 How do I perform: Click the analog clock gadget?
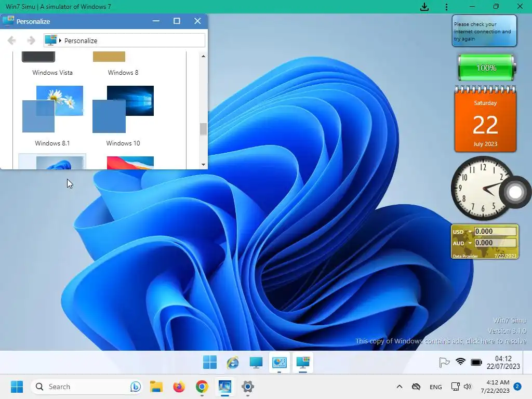(483, 188)
